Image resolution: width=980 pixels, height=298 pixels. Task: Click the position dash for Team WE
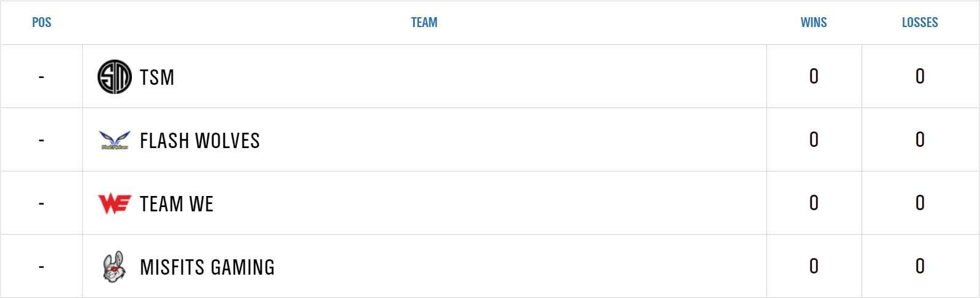point(41,204)
